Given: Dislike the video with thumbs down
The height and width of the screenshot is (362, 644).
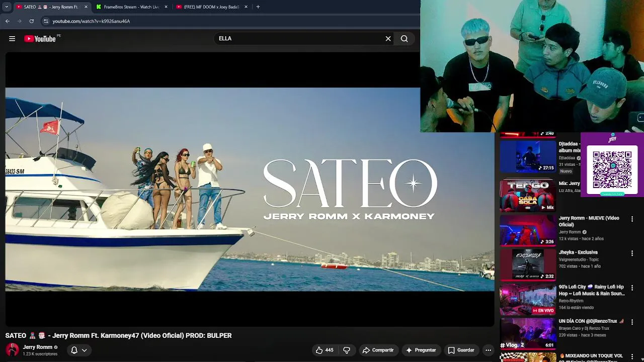Looking at the screenshot, I should [x=347, y=350].
